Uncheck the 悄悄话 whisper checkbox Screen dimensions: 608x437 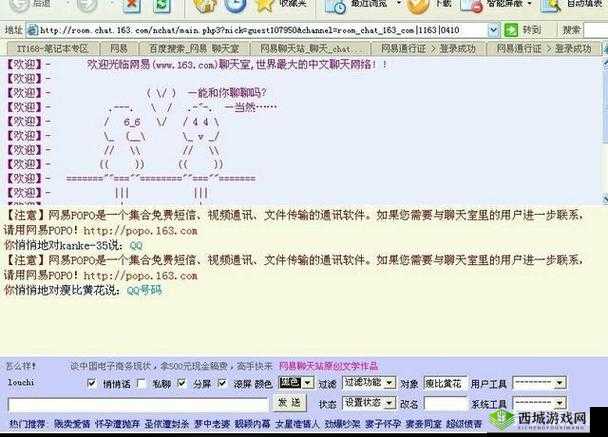click(x=92, y=383)
